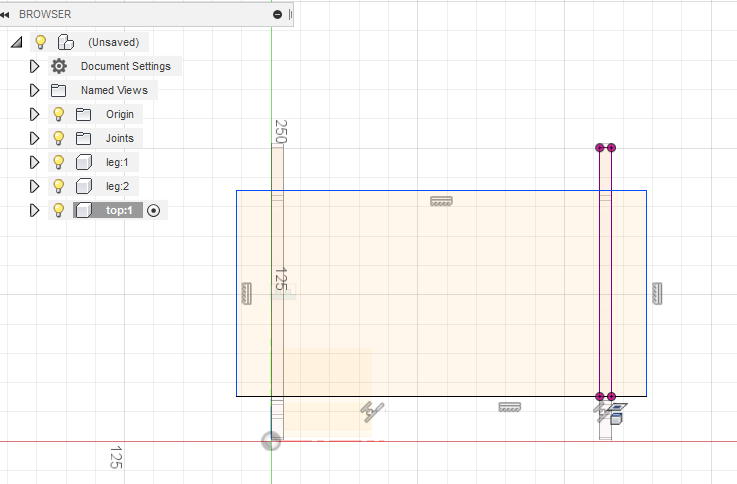Expand the leg:2 component

[x=34, y=186]
